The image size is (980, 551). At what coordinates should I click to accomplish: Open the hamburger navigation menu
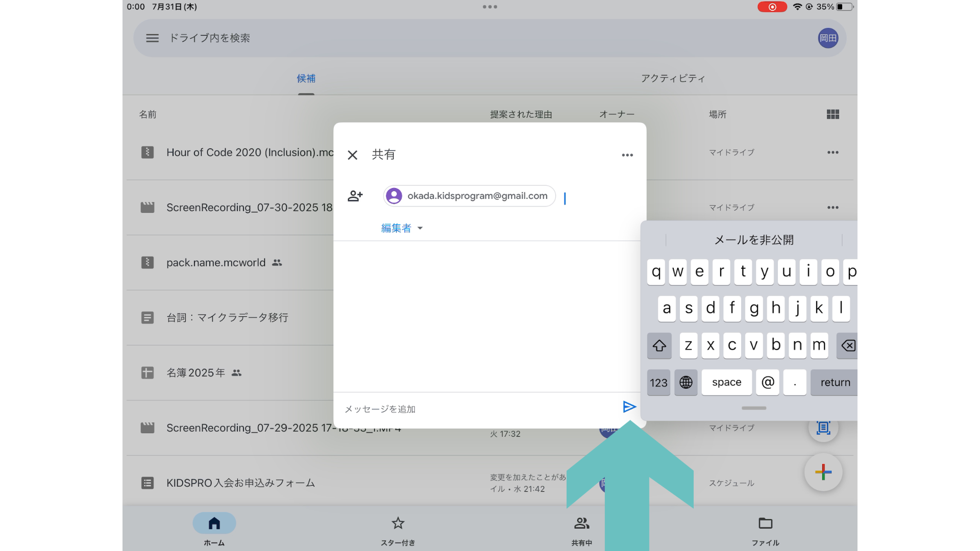pyautogui.click(x=152, y=38)
